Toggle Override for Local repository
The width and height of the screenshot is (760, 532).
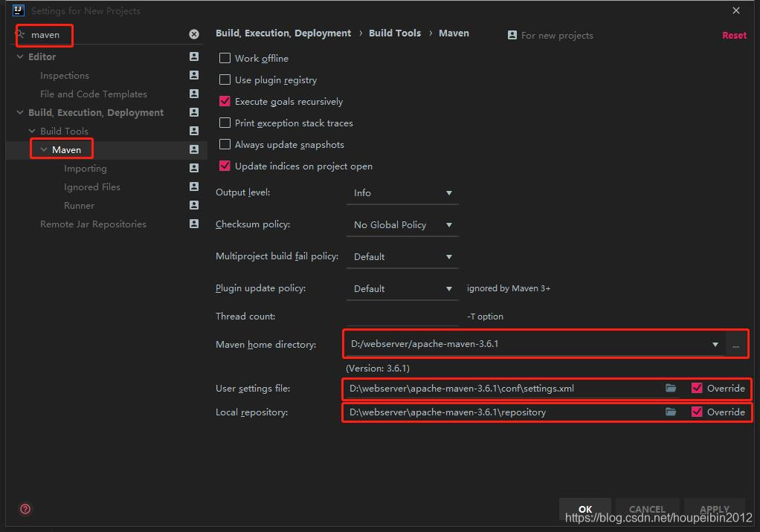[x=697, y=412]
